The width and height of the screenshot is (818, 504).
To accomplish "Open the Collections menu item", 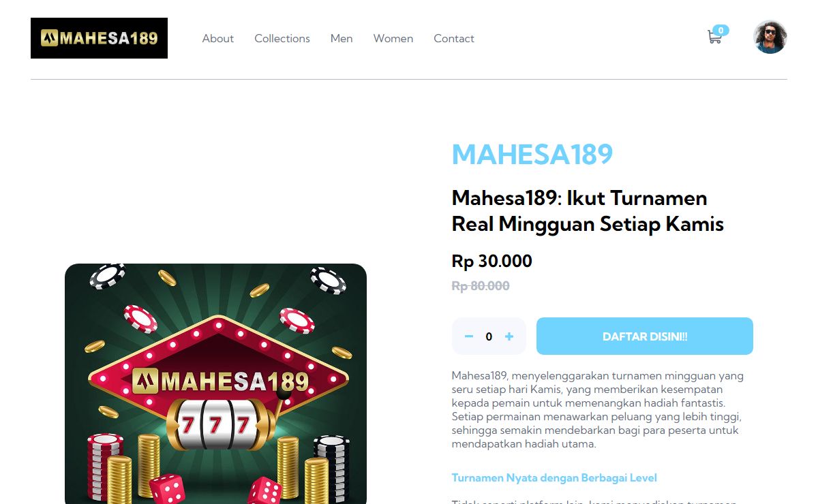I will 282,38.
